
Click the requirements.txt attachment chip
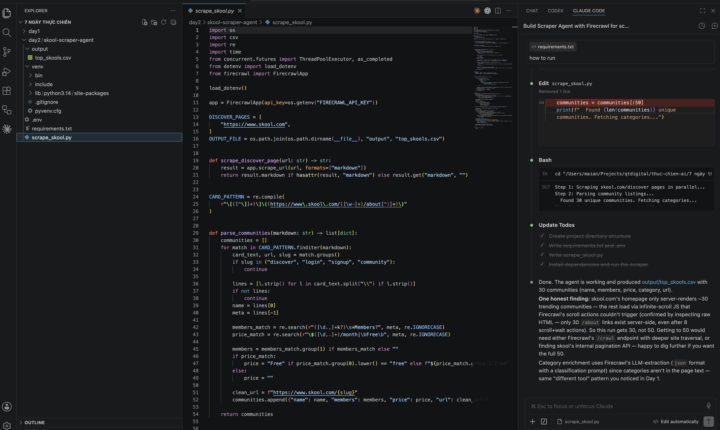coord(552,47)
